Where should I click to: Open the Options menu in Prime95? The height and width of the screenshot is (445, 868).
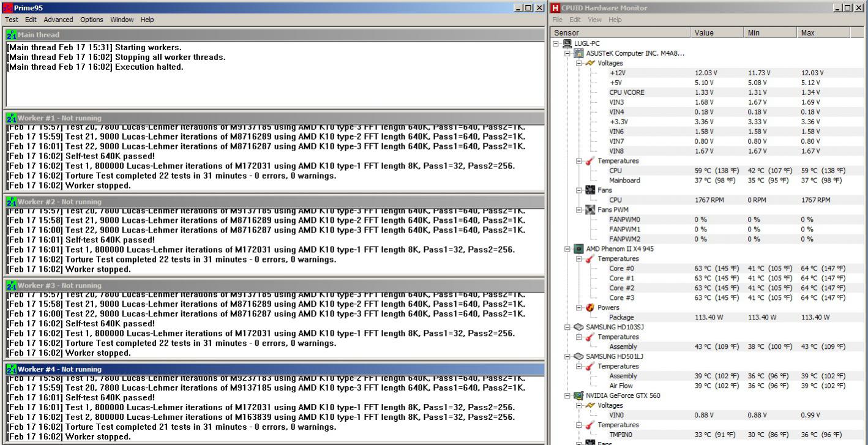(x=92, y=20)
